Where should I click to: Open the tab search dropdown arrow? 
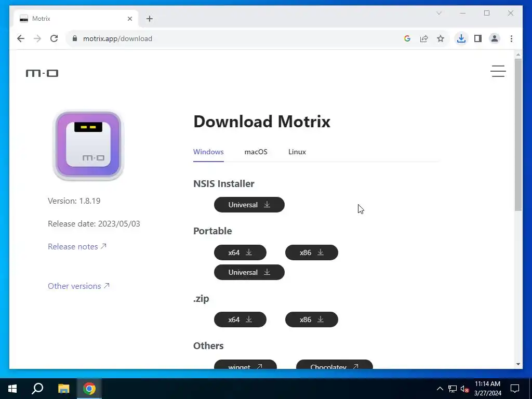[x=438, y=13]
